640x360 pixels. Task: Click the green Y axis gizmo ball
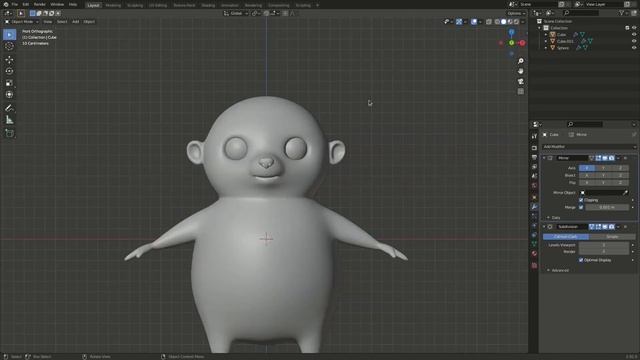tap(511, 43)
